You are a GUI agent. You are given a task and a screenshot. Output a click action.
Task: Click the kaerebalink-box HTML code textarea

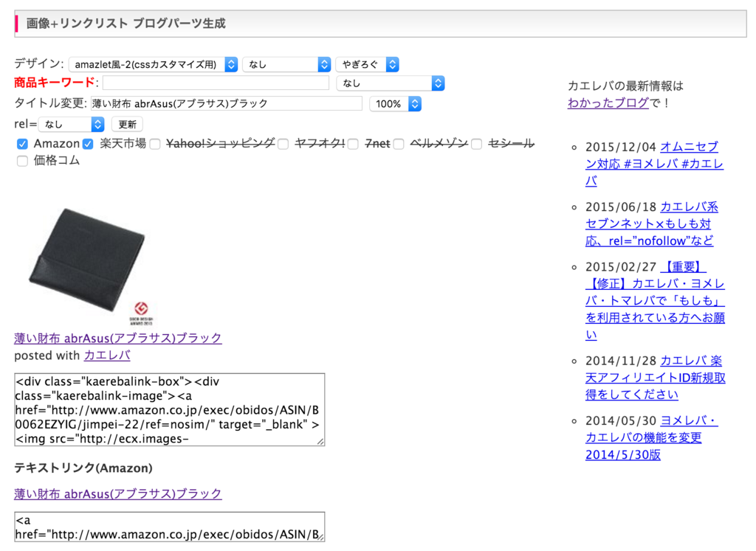(x=169, y=409)
